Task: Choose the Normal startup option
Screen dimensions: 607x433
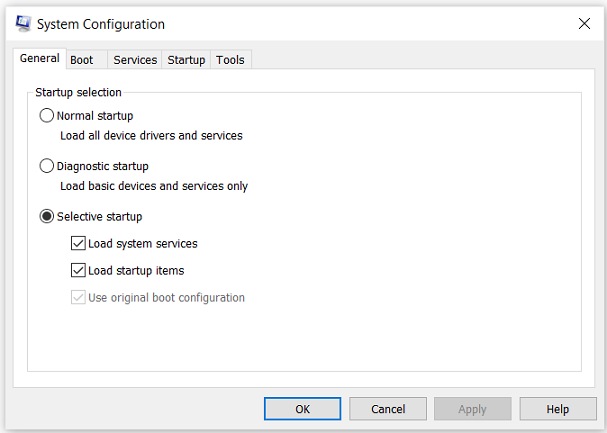Action: tap(47, 116)
